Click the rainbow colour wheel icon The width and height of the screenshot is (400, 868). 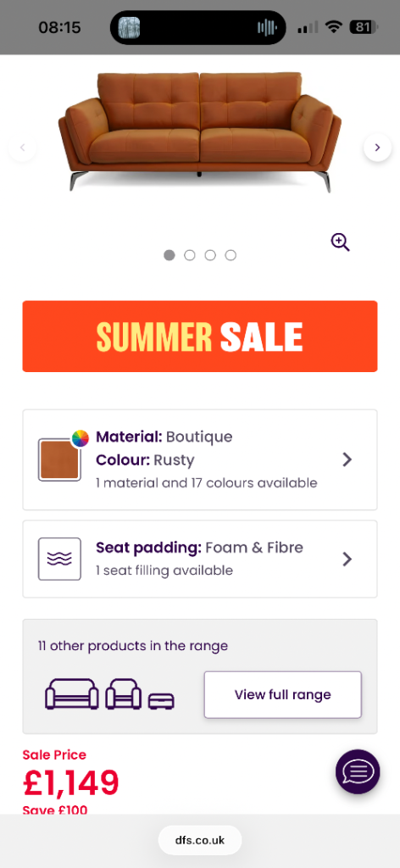pyautogui.click(x=81, y=438)
